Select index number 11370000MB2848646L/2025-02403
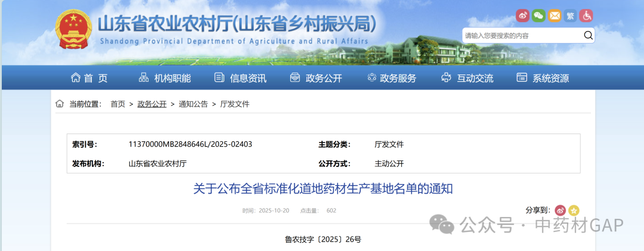 click(190, 144)
